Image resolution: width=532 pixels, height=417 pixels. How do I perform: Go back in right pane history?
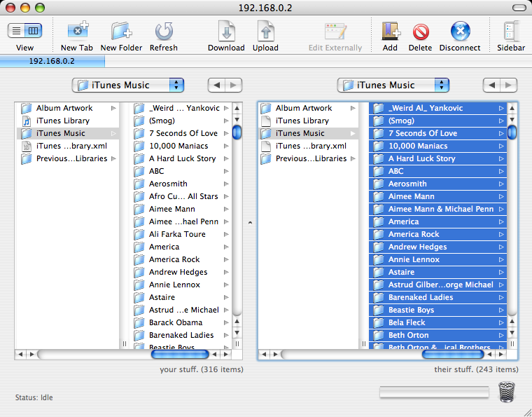491,85
